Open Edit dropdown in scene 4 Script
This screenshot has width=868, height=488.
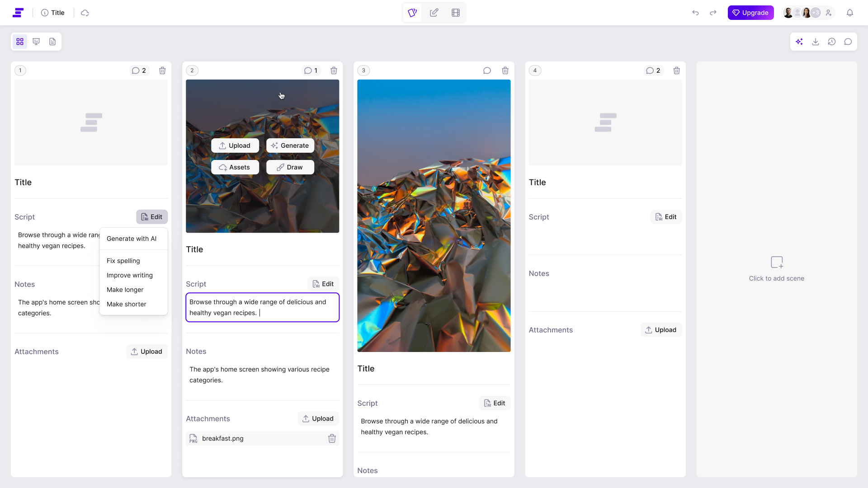[x=666, y=217]
